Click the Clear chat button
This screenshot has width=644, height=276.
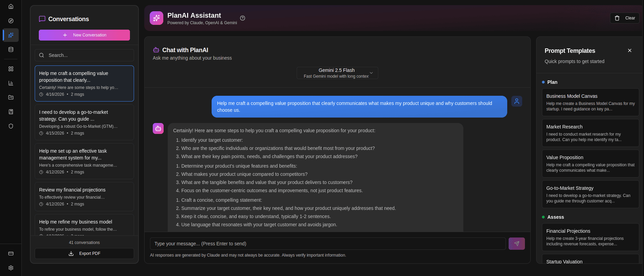coord(624,18)
